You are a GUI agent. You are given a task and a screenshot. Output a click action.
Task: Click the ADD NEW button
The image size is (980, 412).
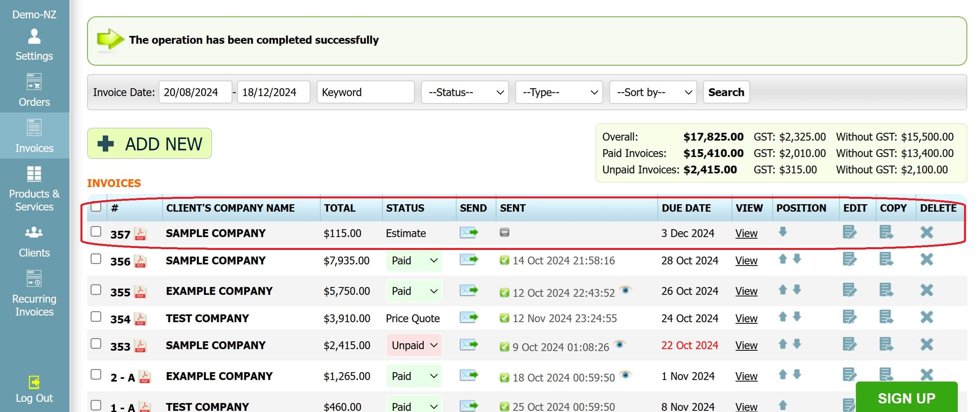pos(149,143)
